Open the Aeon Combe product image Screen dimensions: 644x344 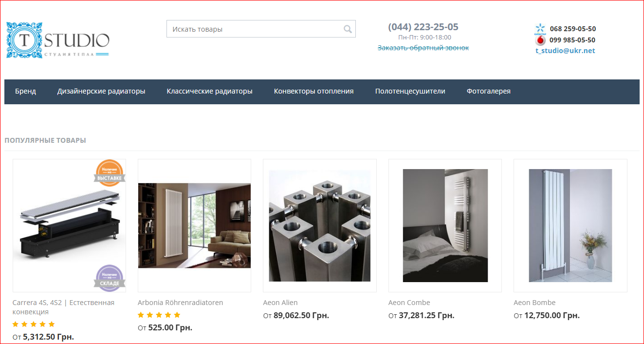click(445, 226)
